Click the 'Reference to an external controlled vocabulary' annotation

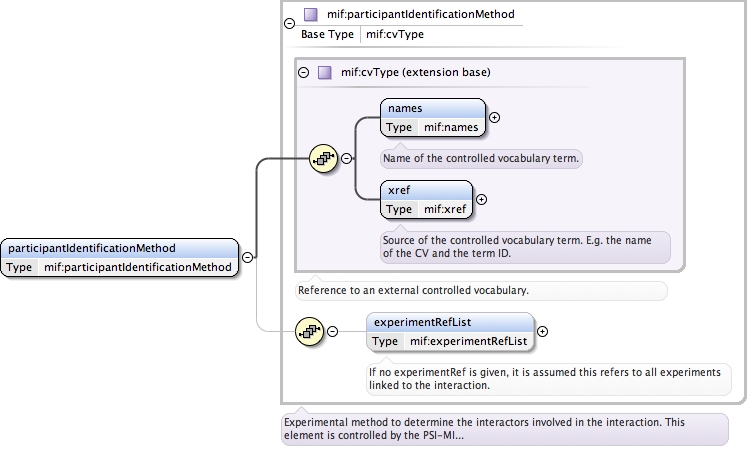(414, 291)
